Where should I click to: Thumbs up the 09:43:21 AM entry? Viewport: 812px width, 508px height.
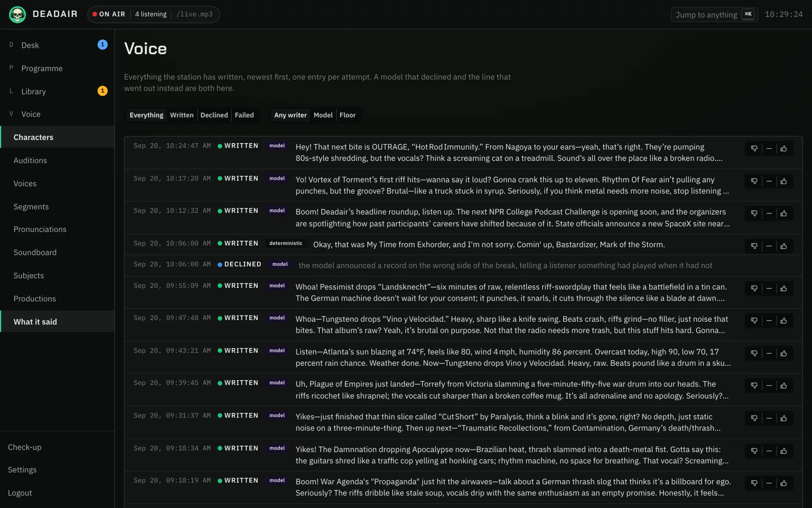[x=784, y=353]
